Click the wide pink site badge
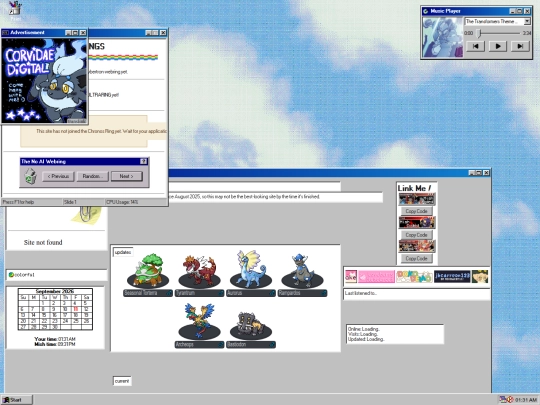Image resolution: width=540 pixels, height=405 pixels. [x=376, y=277]
